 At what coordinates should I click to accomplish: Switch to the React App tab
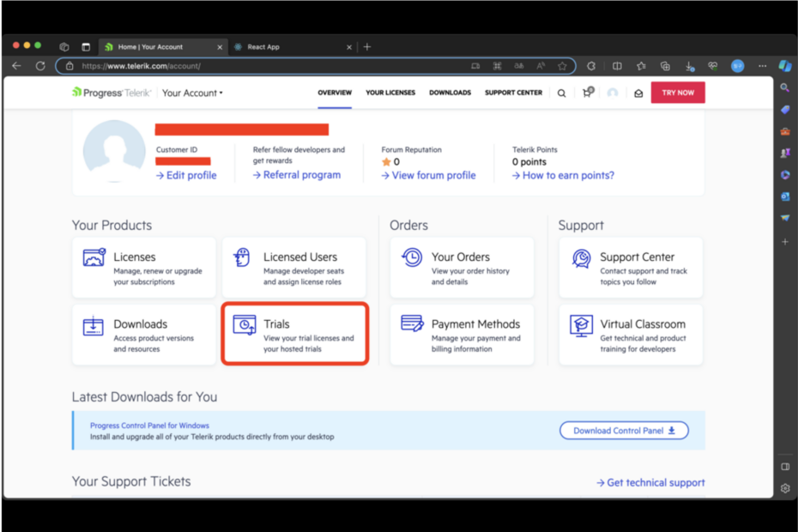[293, 47]
